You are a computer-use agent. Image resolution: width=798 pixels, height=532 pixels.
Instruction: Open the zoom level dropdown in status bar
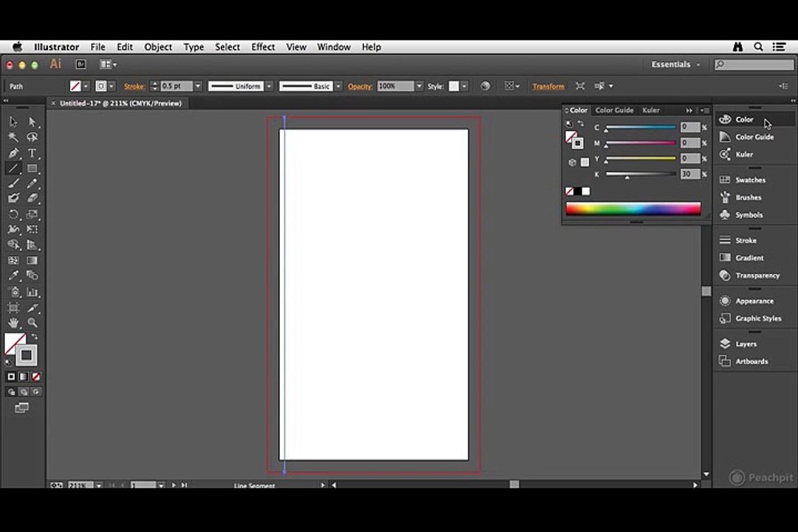[99, 485]
